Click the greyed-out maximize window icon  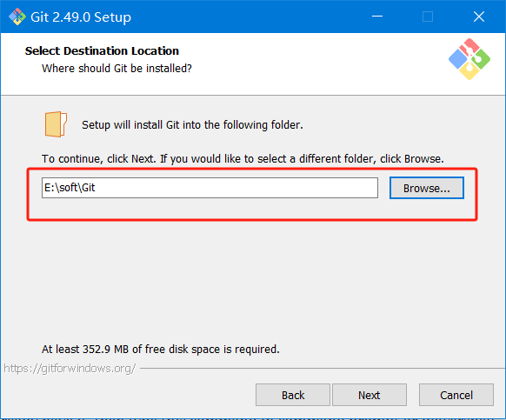point(428,17)
